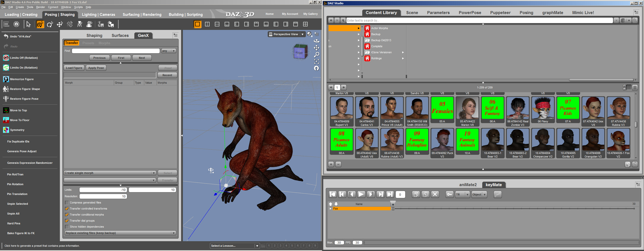The height and width of the screenshot is (251, 644).
Task: Click the Resolution value field
Action: click(103, 196)
